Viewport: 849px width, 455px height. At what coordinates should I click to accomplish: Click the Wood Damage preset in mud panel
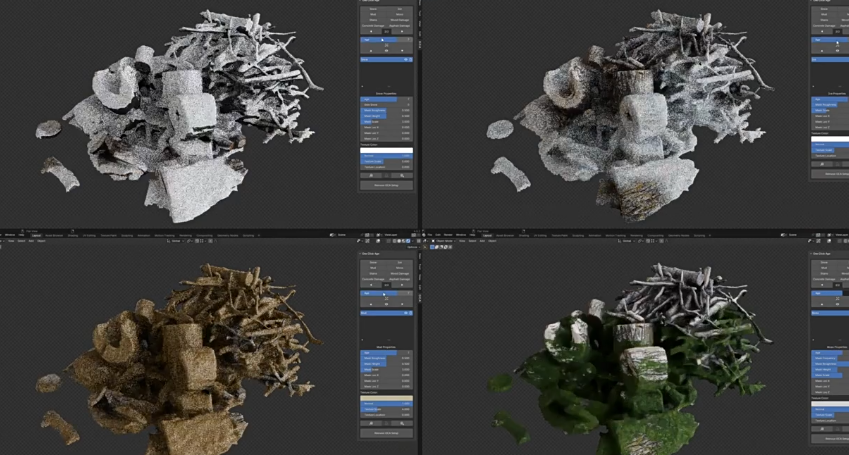coord(398,274)
